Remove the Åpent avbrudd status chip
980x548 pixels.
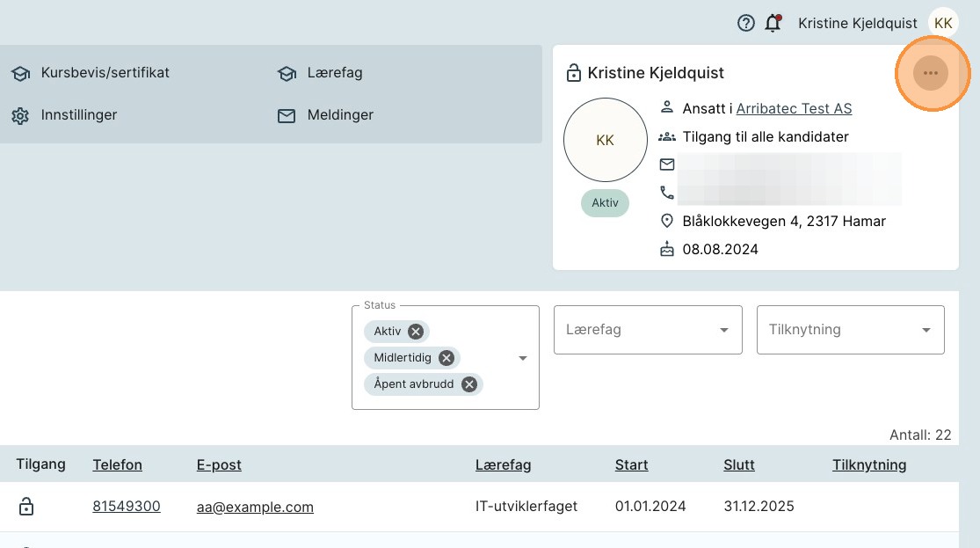(469, 384)
